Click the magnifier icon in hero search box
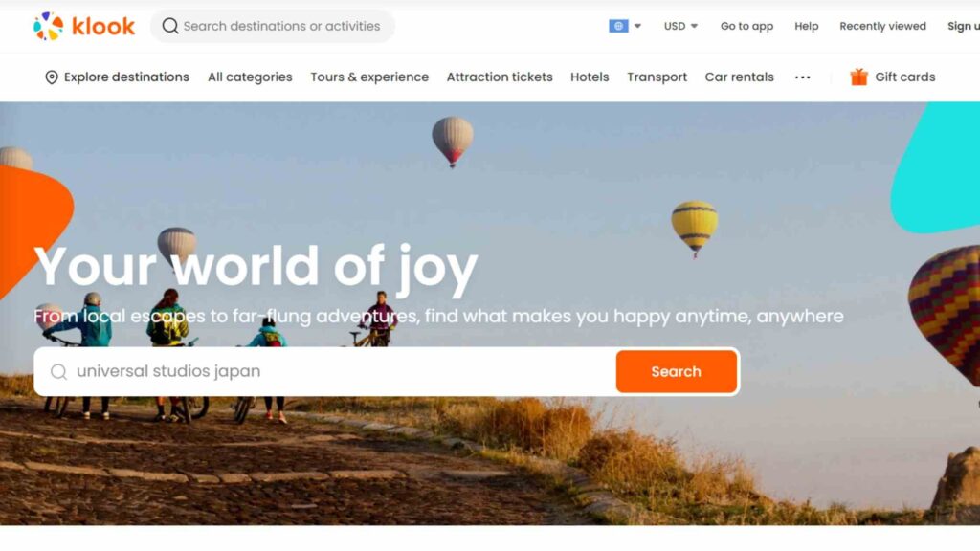 [x=58, y=372]
